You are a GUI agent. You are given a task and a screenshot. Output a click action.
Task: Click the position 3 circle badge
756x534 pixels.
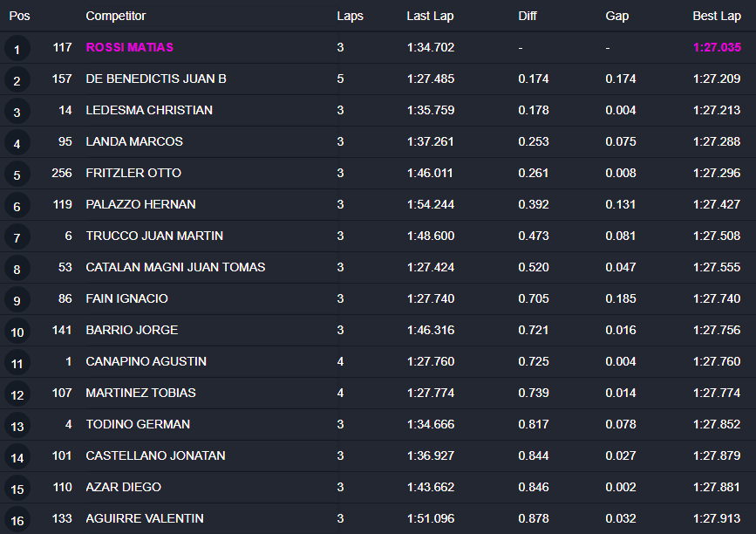point(17,112)
